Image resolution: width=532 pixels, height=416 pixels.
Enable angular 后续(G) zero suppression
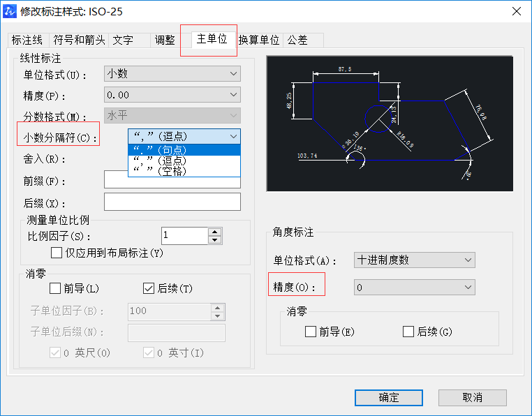click(x=408, y=332)
